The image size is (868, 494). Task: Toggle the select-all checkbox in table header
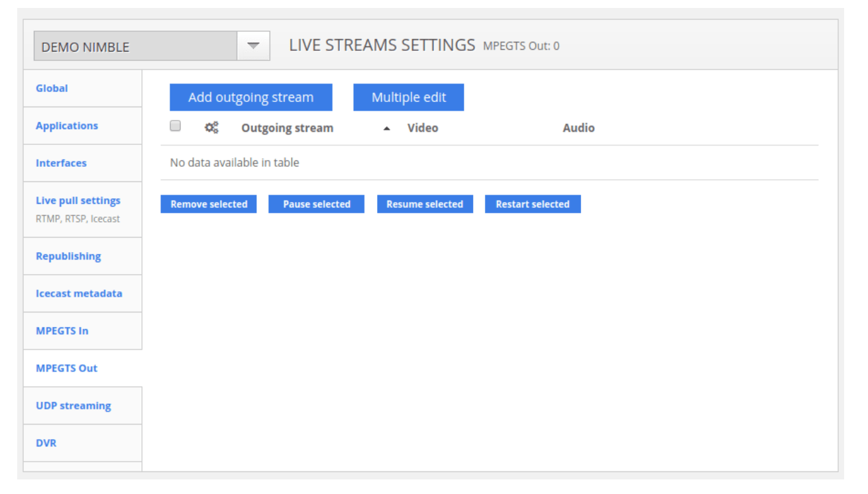(x=176, y=126)
